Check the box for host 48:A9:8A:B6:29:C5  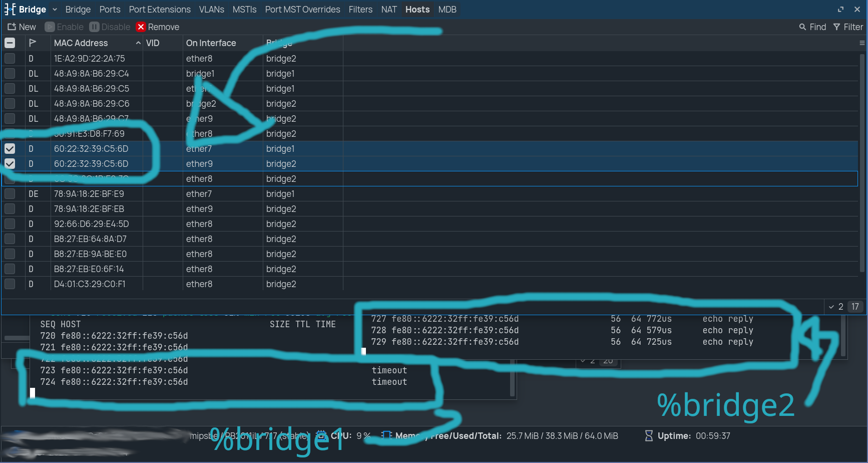click(x=10, y=89)
